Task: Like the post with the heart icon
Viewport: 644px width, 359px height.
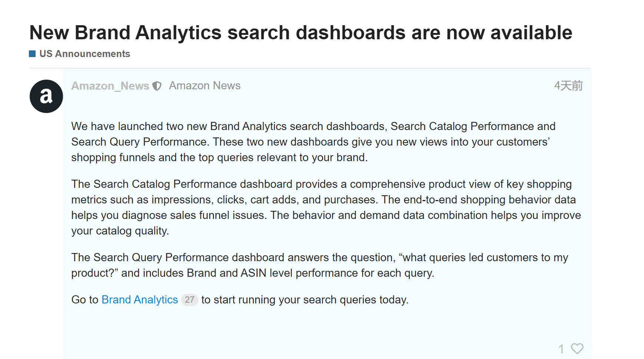Action: pyautogui.click(x=577, y=348)
